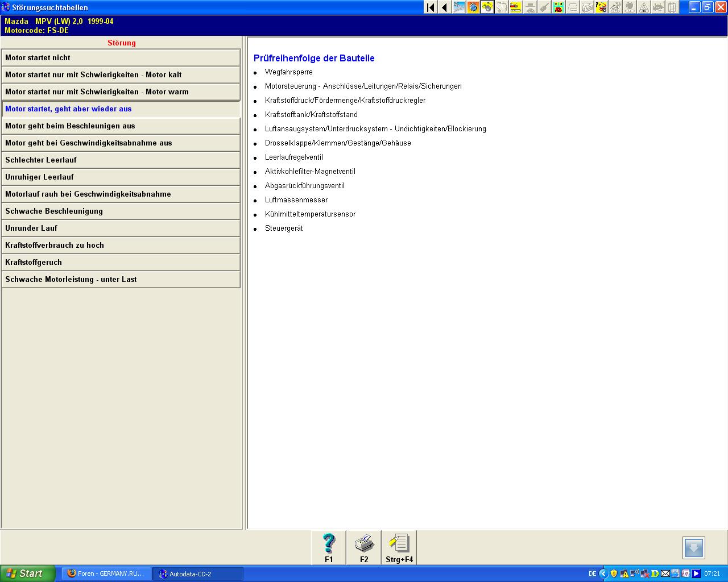Click the back arrow in top toolbar
The image size is (728, 582).
(x=445, y=7)
